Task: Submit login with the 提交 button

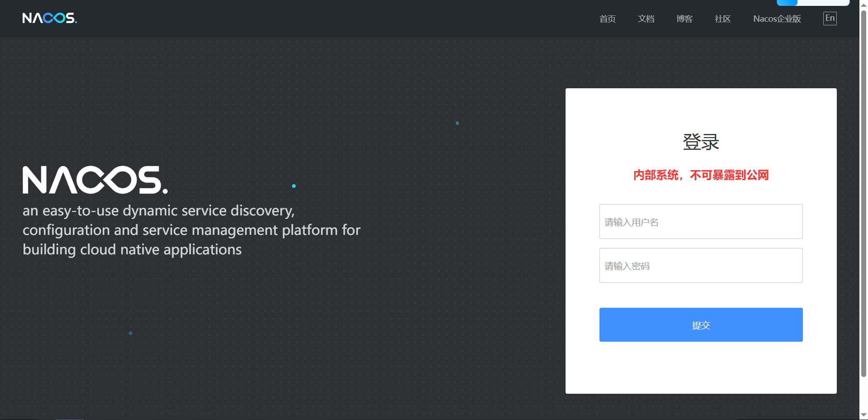Action: click(701, 325)
